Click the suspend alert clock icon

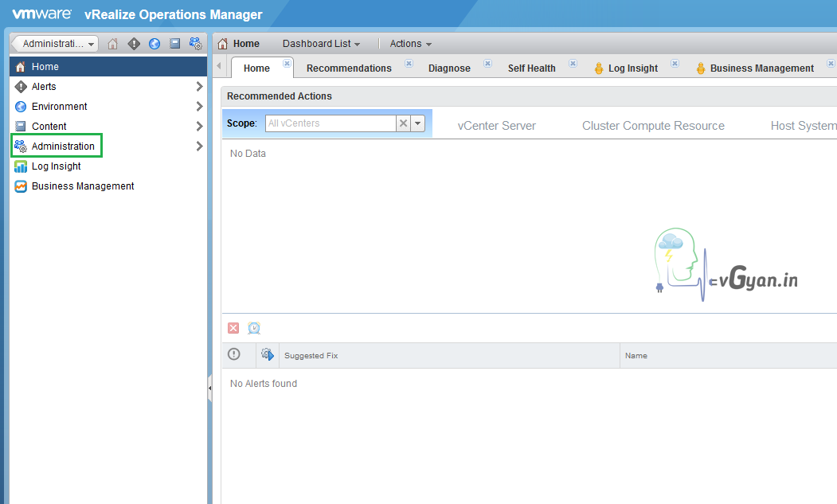254,328
